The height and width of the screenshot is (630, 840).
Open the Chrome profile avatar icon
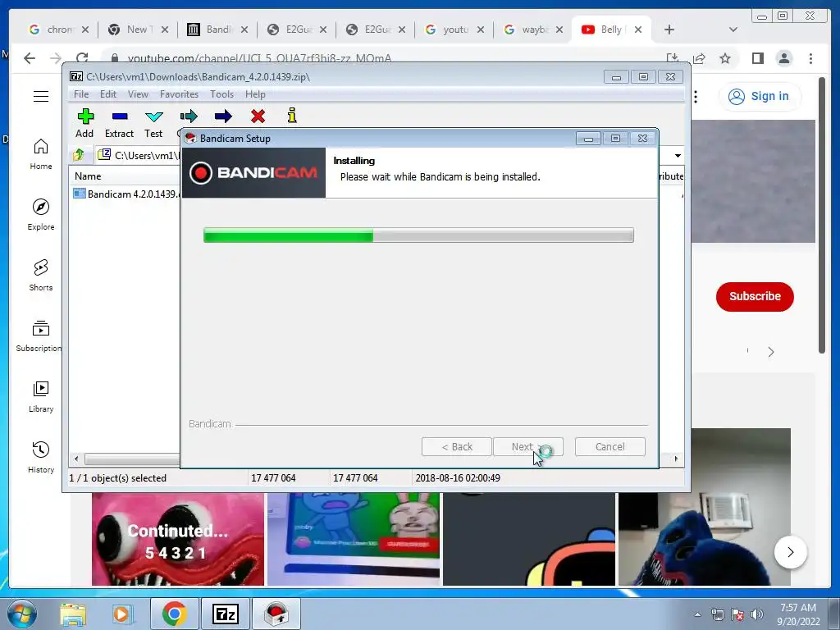point(784,58)
